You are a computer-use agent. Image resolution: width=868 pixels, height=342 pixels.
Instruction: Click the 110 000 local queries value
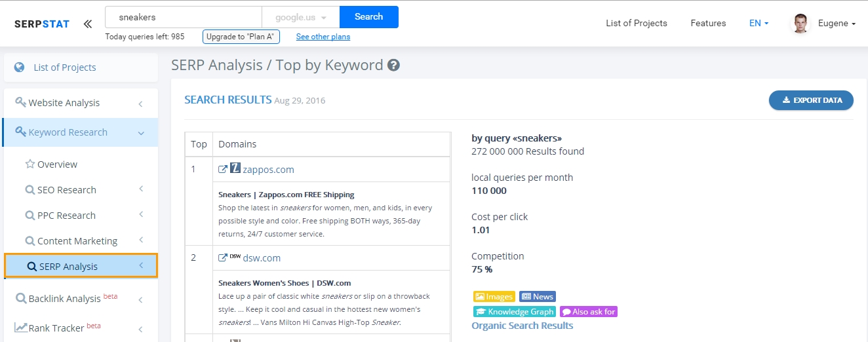click(x=489, y=191)
